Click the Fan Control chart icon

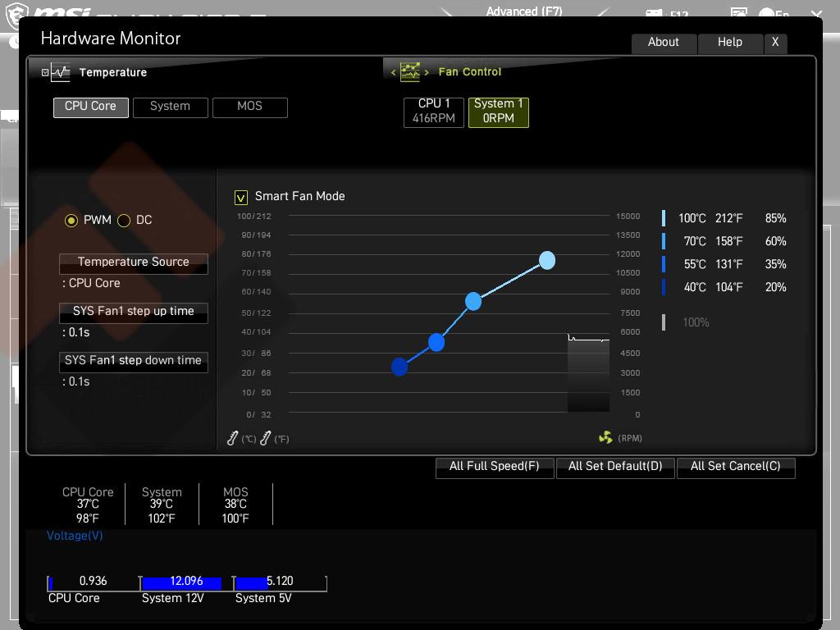(410, 71)
